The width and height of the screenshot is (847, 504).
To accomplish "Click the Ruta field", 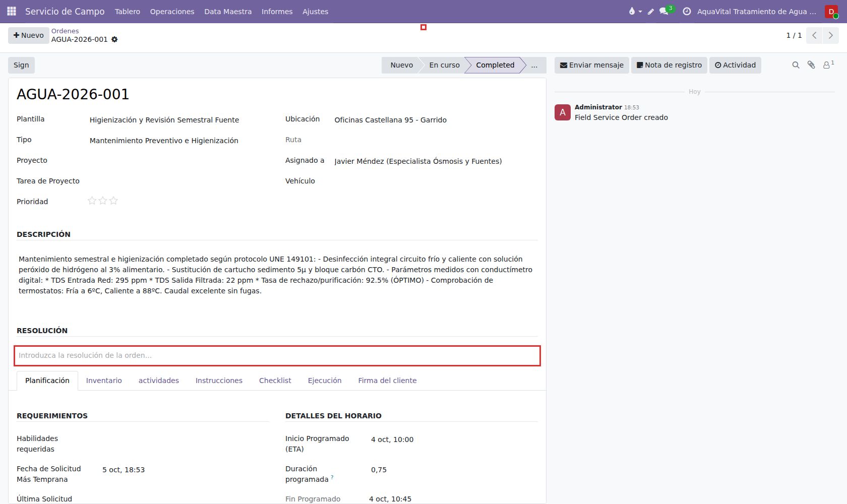I will (x=435, y=140).
